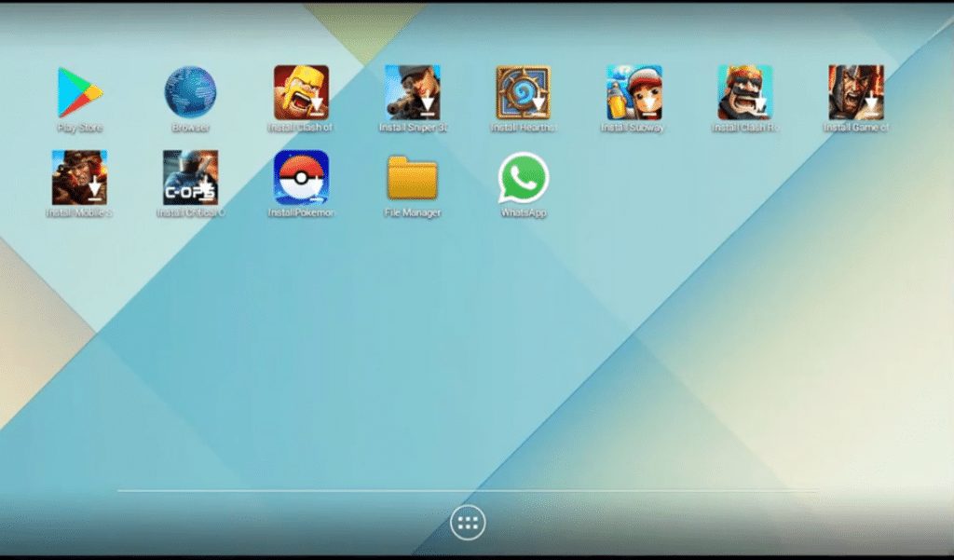Click the empty wallpaper area below the icons

pos(468,353)
